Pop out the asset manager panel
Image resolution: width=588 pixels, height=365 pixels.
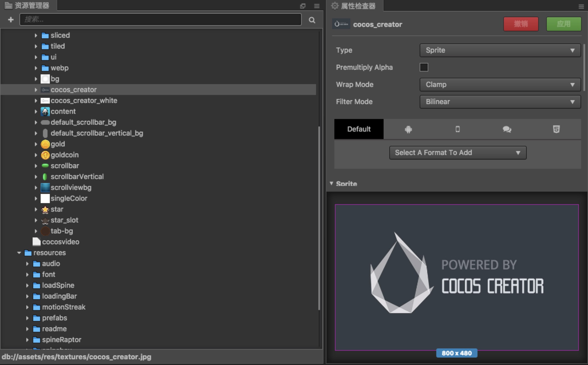point(303,6)
